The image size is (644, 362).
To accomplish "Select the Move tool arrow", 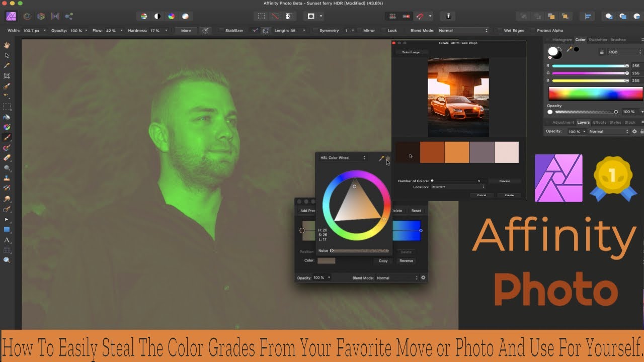I will coord(7,55).
